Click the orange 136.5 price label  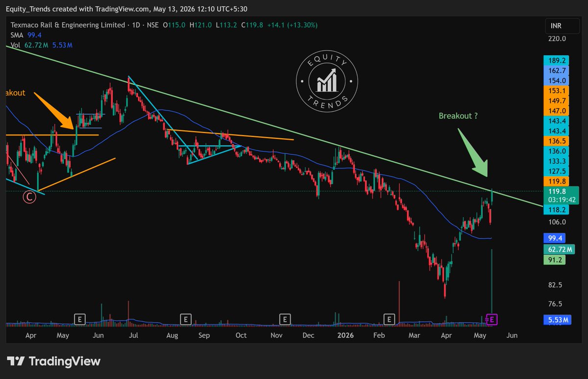[558, 141]
